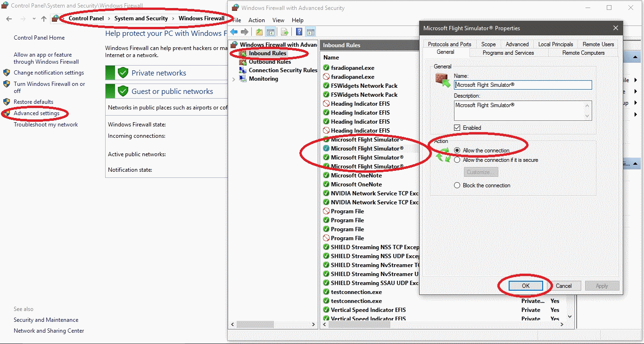Click green shield icon for Guest or public networks
This screenshot has height=344, width=644.
(123, 91)
